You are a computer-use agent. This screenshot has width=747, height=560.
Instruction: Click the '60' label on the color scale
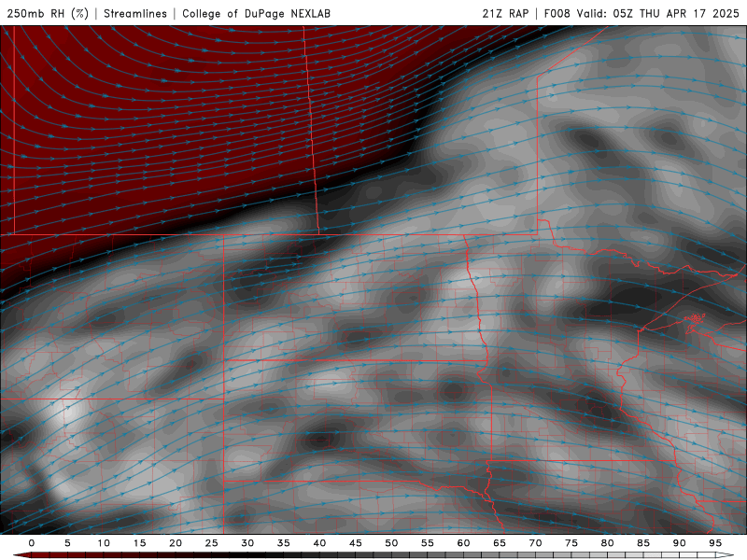[x=463, y=543]
